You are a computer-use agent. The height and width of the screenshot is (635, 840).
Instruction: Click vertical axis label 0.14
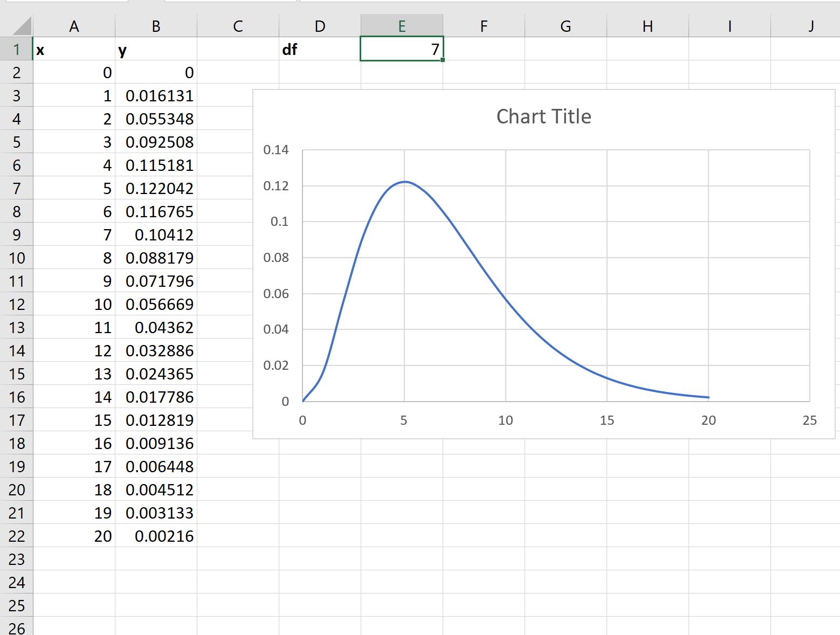pyautogui.click(x=276, y=150)
